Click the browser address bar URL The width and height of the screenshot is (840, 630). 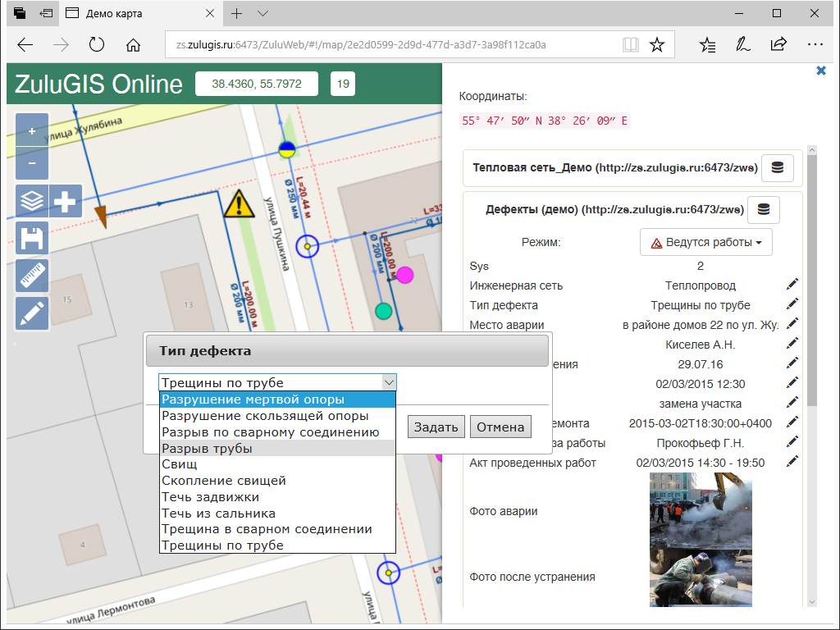361,44
